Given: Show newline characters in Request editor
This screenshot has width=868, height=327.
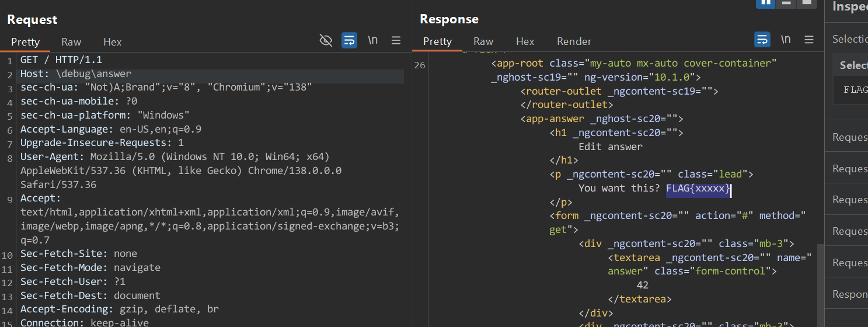Looking at the screenshot, I should pos(372,40).
